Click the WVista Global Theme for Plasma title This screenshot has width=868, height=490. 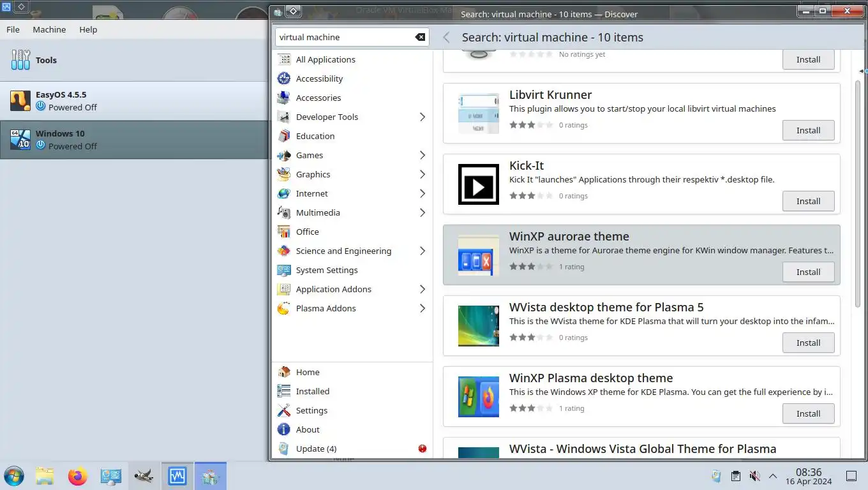tap(643, 449)
